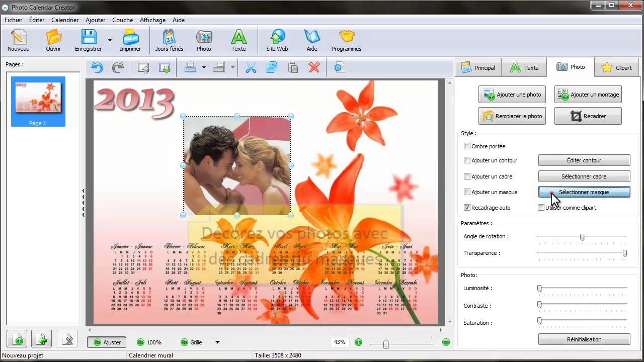Zoom in with green plus icon
The image size is (644, 362).
[x=358, y=342]
